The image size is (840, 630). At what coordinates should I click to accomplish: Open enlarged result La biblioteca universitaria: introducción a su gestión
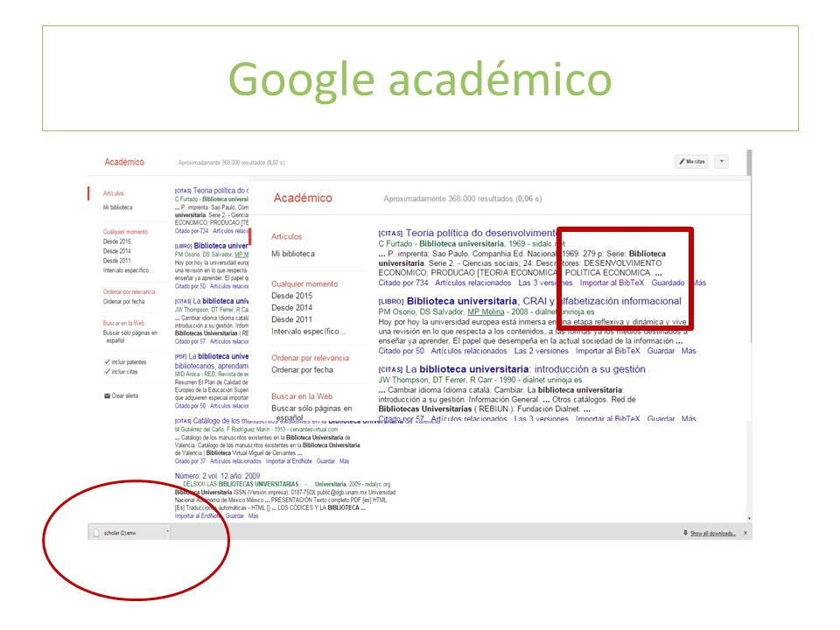coord(525,369)
